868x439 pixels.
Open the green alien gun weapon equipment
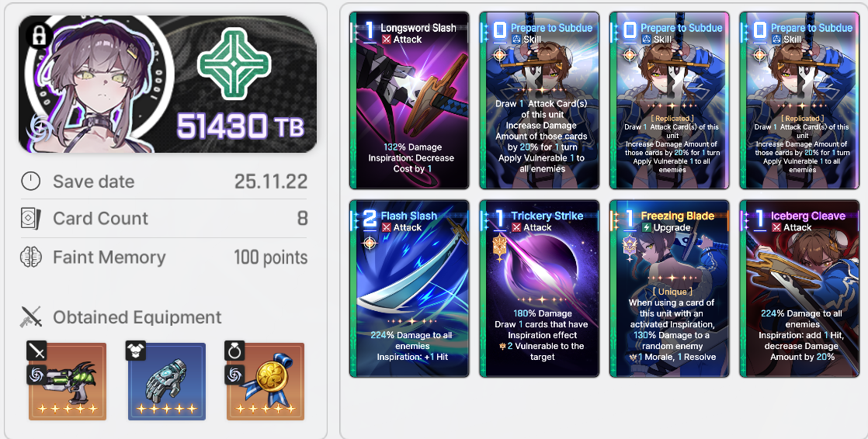click(67, 382)
